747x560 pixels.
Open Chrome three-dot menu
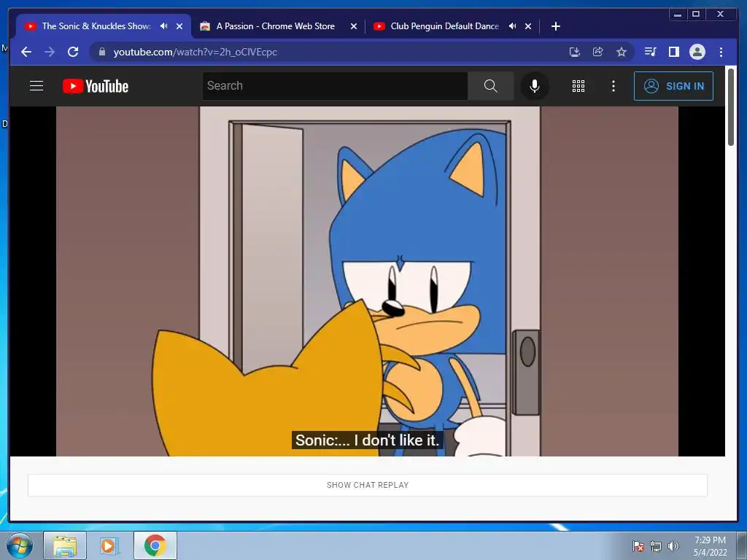(x=721, y=52)
